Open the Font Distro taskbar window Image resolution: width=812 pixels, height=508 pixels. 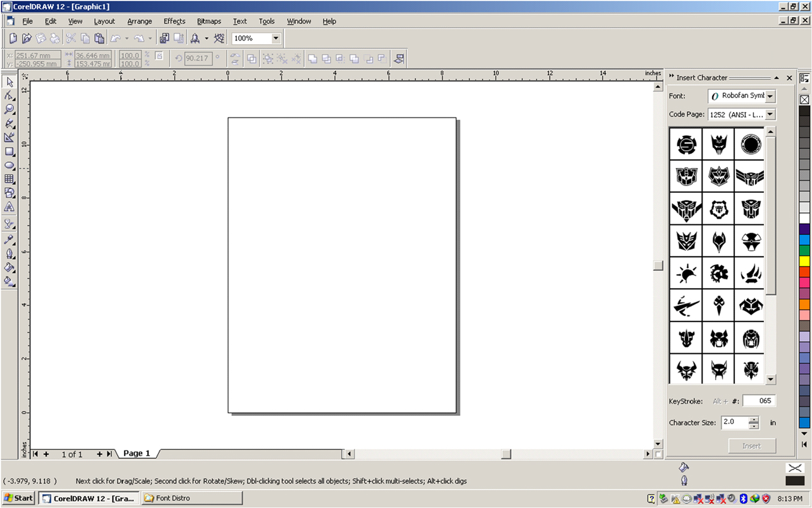192,498
